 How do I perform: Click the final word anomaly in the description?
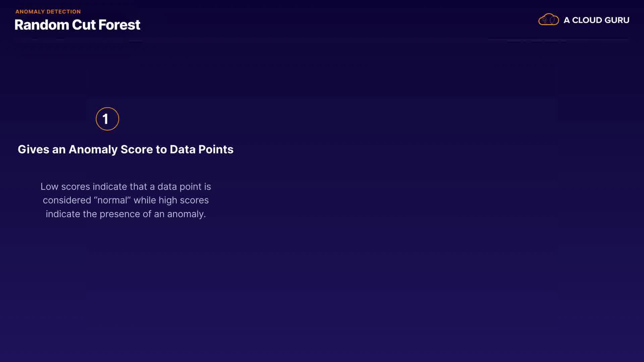click(x=186, y=214)
